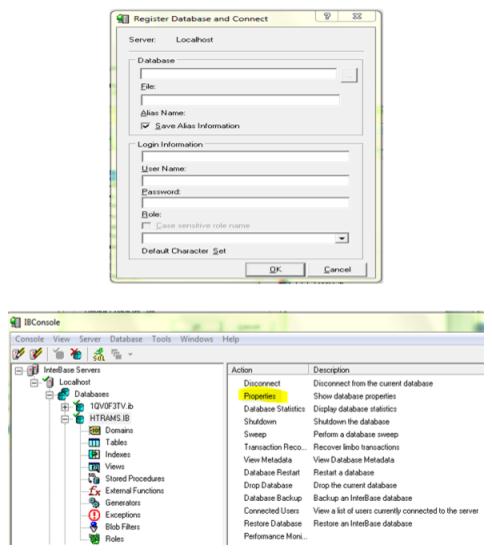Image resolution: width=492 pixels, height=555 pixels.
Task: Click the Exceptions red exclamation icon
Action: pos(94,515)
